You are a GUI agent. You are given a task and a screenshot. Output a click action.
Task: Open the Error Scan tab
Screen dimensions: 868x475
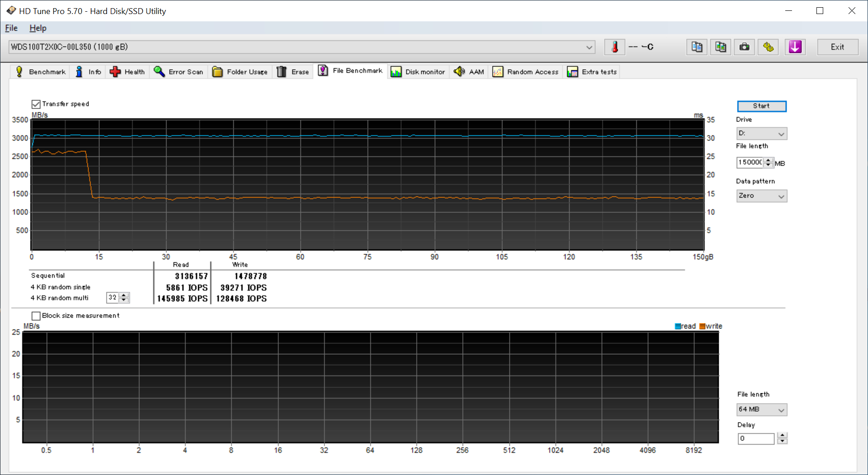(179, 72)
